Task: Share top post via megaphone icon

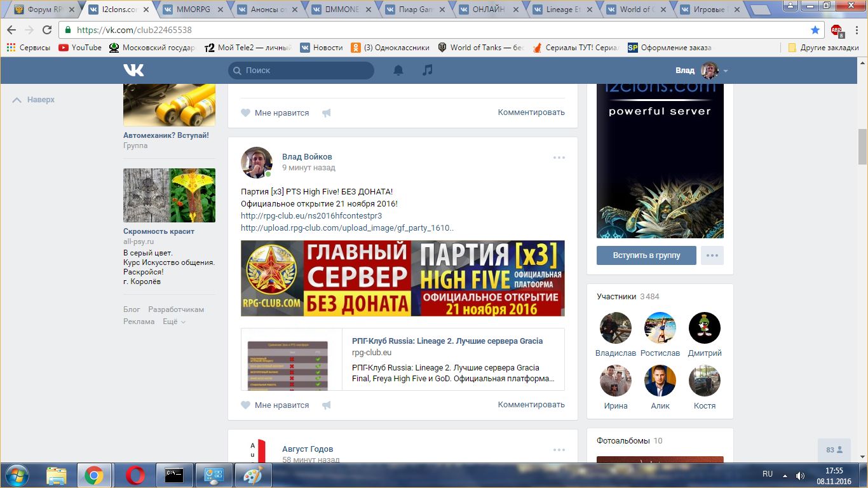Action: pos(327,113)
